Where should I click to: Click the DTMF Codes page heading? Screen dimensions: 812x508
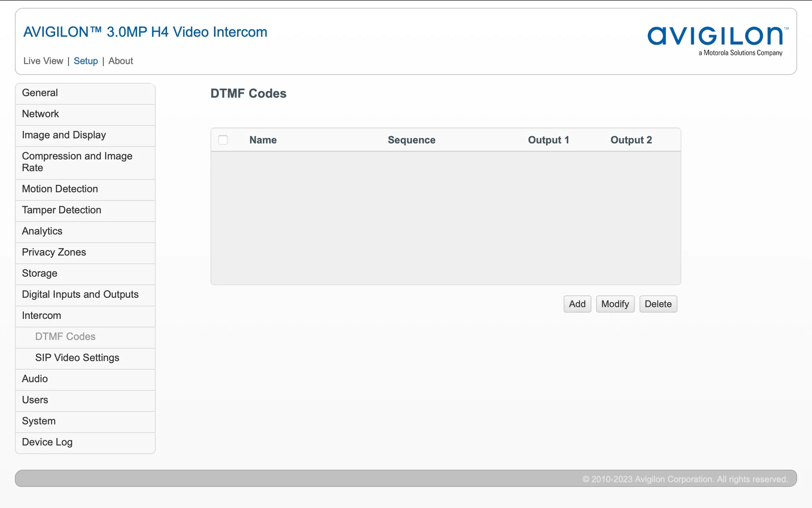point(248,93)
